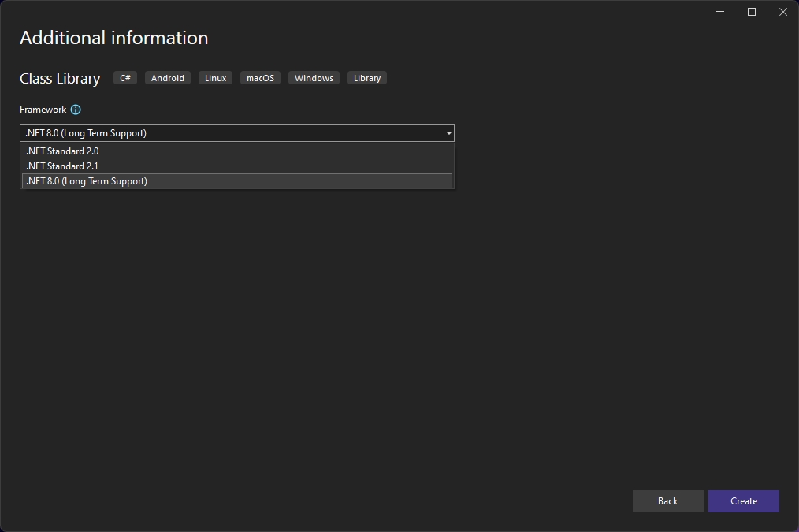This screenshot has width=799, height=532.
Task: Click the Windows platform tag
Action: pyautogui.click(x=314, y=78)
